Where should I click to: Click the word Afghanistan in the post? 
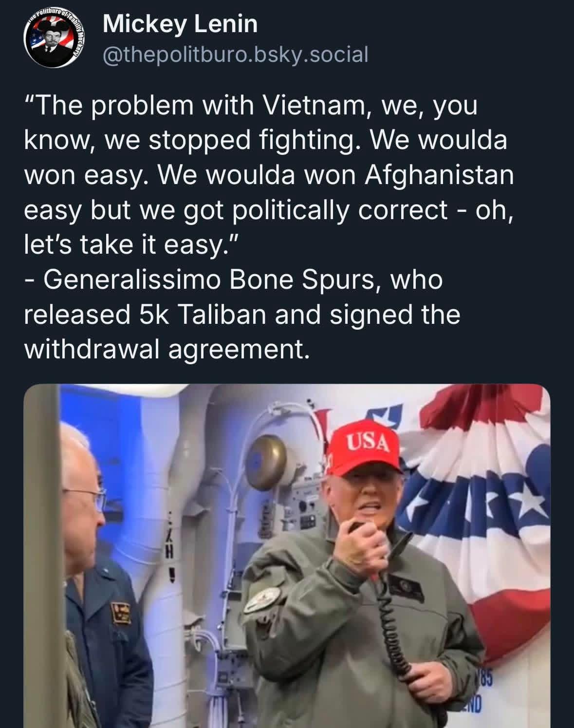[x=440, y=175]
